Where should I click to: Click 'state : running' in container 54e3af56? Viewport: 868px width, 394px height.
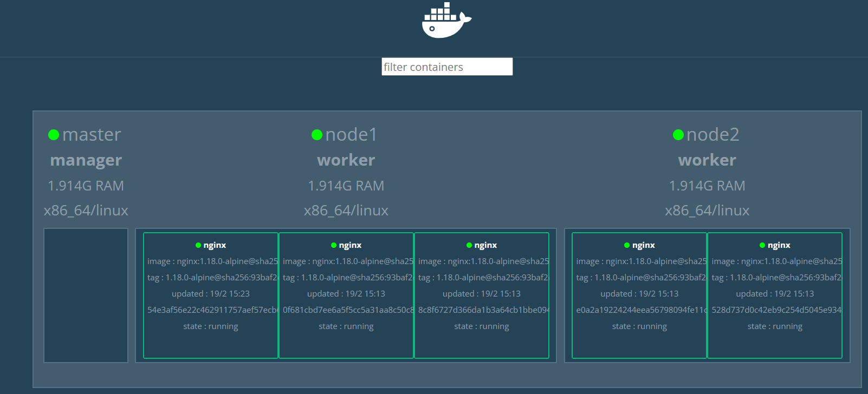coord(211,326)
